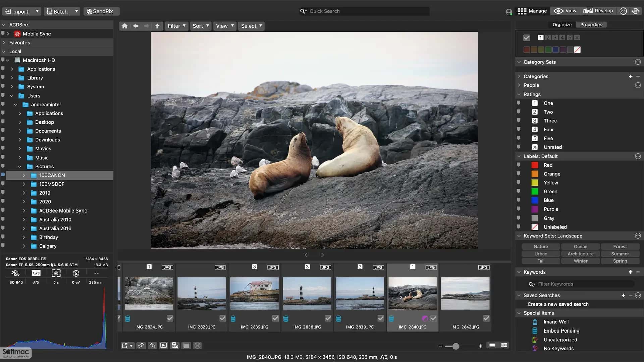Open the Sort dropdown
This screenshot has height=362, width=644.
[x=201, y=26]
